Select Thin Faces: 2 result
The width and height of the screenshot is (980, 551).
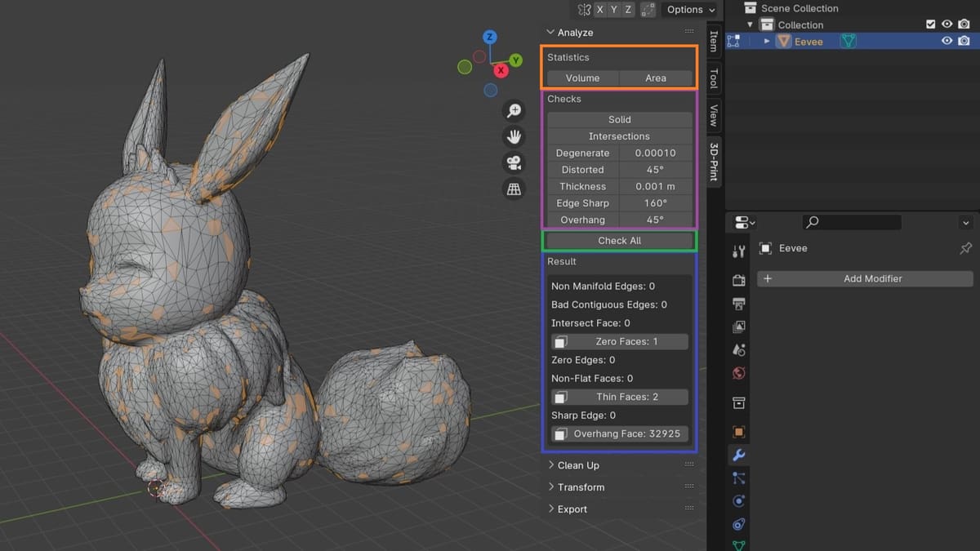click(619, 397)
